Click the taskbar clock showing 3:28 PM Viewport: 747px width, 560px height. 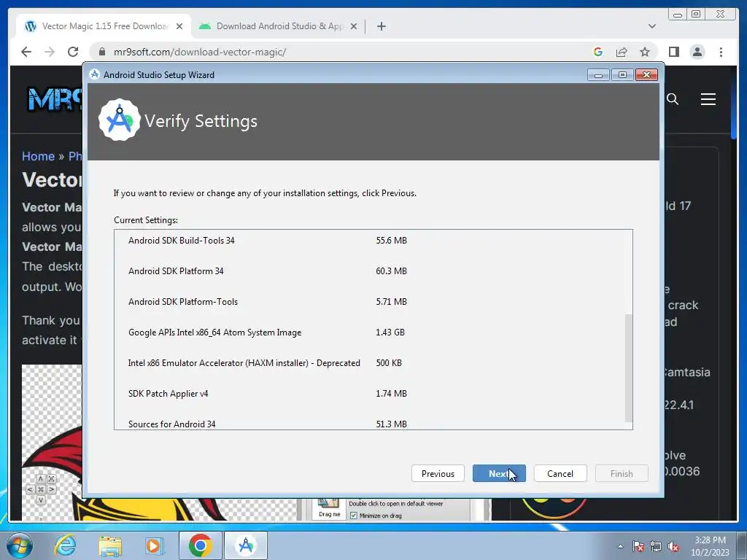tap(710, 545)
